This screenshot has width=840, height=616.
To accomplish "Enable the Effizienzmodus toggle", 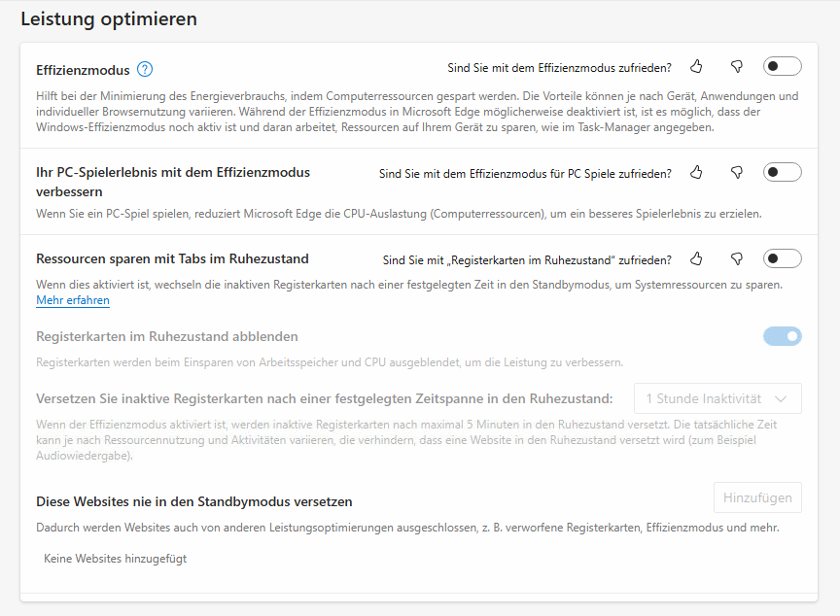I will pyautogui.click(x=782, y=67).
